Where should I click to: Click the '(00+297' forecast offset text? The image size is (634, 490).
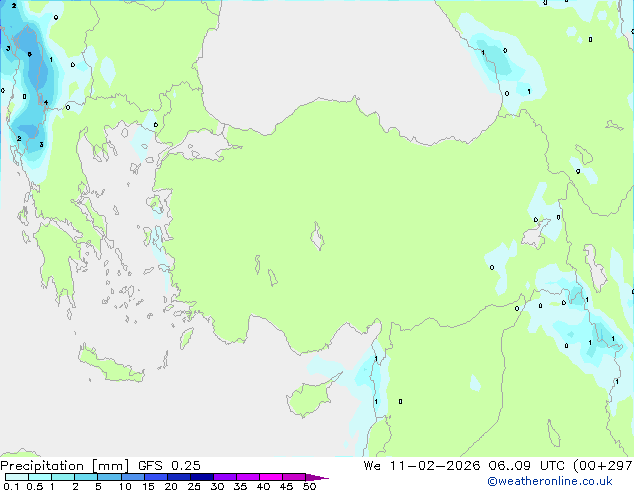pyautogui.click(x=602, y=466)
